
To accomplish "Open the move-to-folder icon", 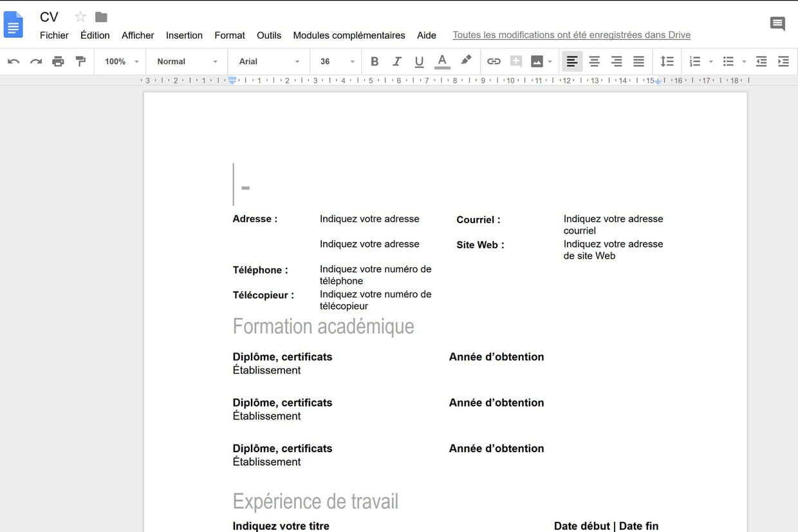I will tap(101, 17).
